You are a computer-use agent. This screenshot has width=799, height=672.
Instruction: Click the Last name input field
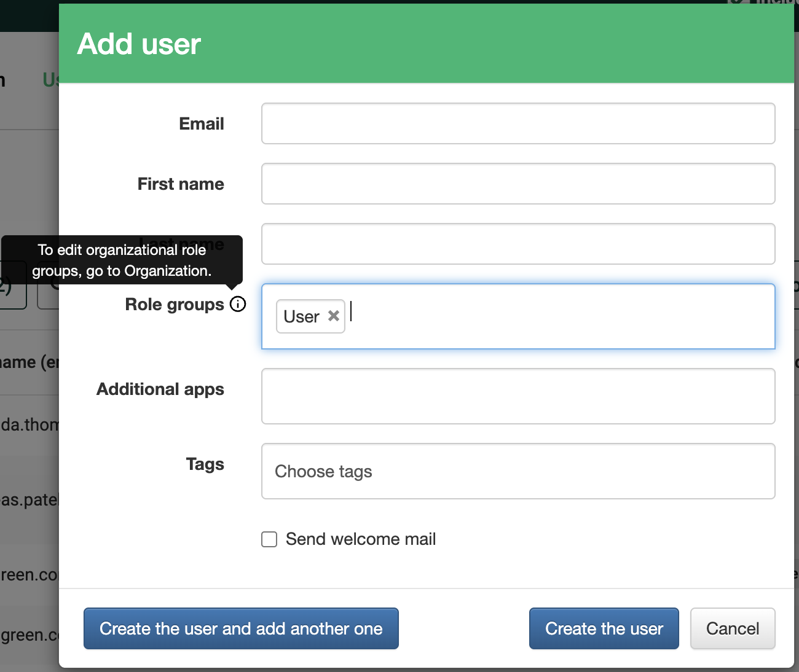pos(518,244)
